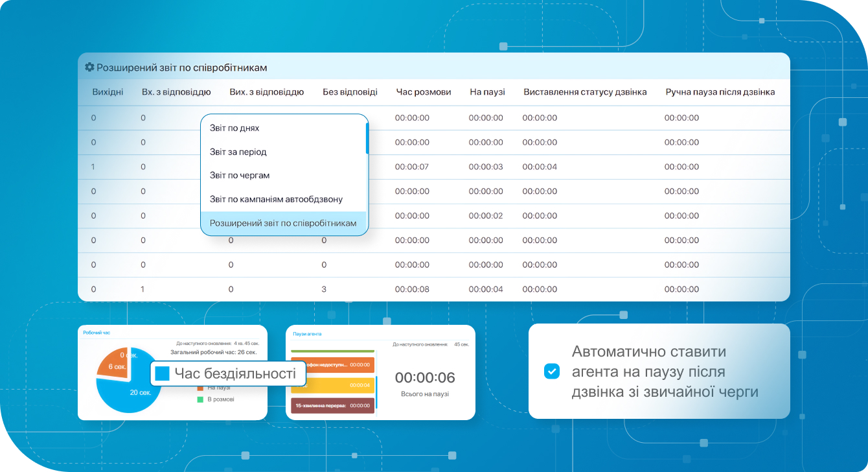
Task: Click the green 'В розмові' legend swatch
Action: tap(200, 399)
